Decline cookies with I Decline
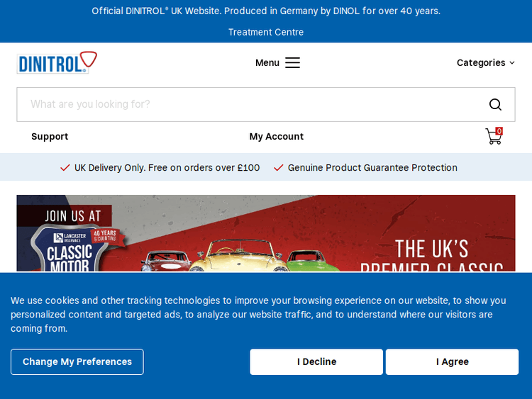The height and width of the screenshot is (399, 532). (316, 361)
